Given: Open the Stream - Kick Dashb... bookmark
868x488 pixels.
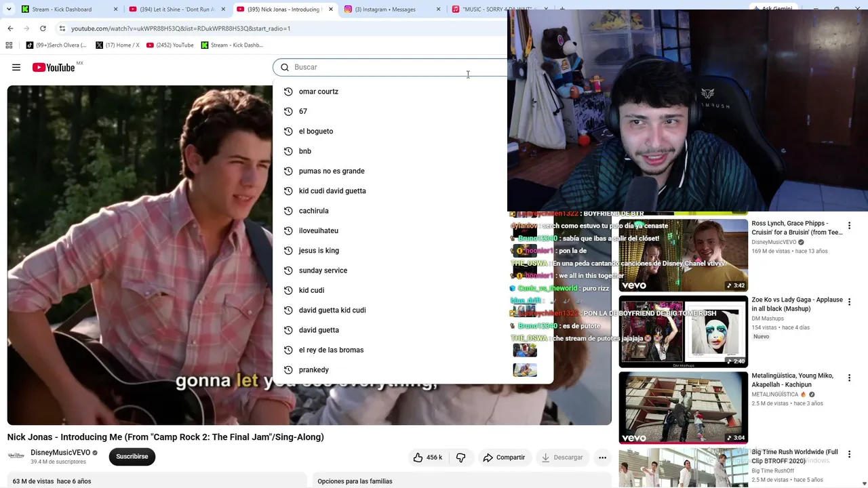Looking at the screenshot, I should coord(232,45).
